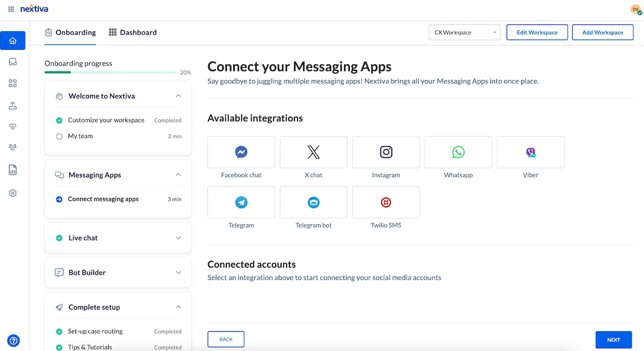644x351 pixels.
Task: Open the help question mark button
Action: click(13, 341)
